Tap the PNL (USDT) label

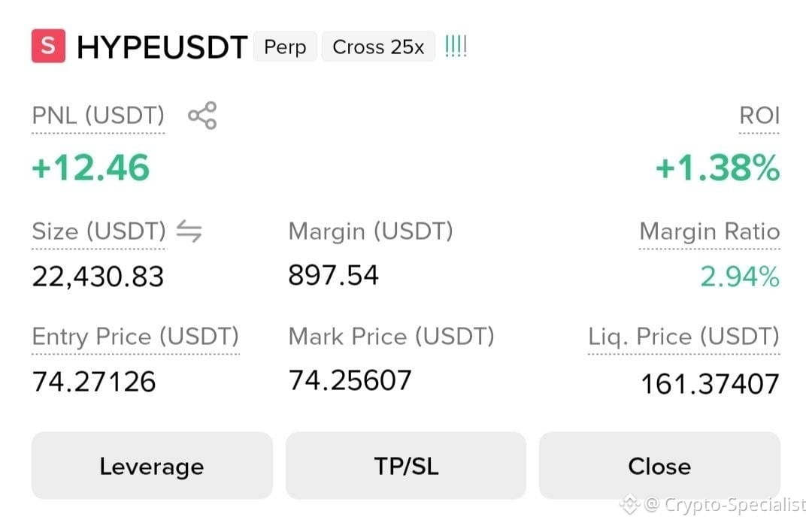(98, 115)
